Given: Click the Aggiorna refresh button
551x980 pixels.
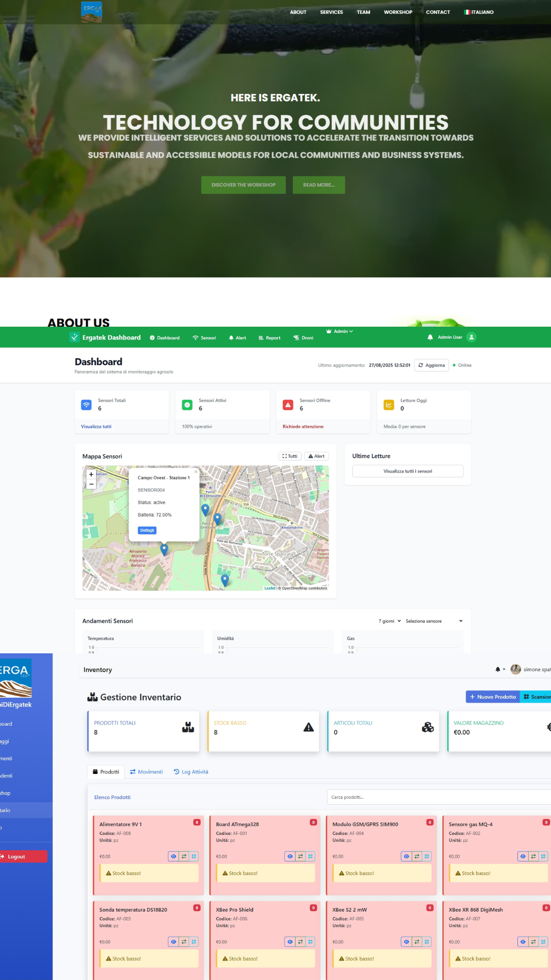Looking at the screenshot, I should (431, 365).
